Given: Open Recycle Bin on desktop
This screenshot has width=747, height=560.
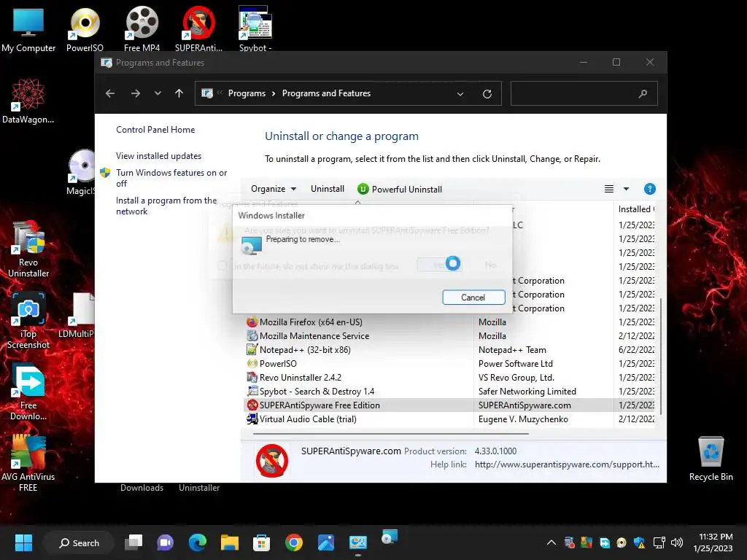Looking at the screenshot, I should click(711, 459).
